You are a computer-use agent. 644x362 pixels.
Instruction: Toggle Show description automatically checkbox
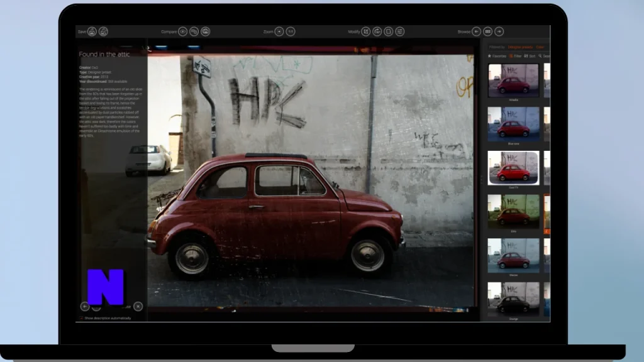81,318
